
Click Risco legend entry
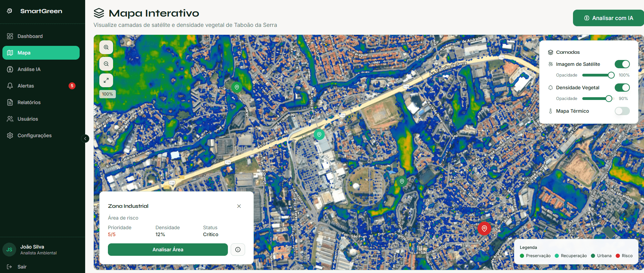point(624,256)
